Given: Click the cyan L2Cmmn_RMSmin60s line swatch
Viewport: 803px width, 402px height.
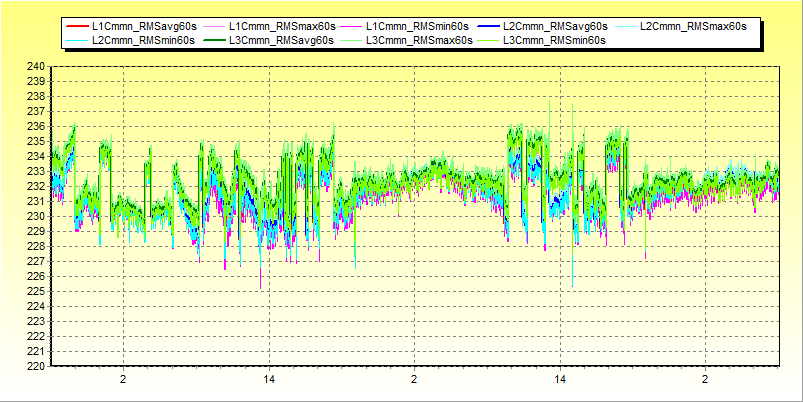Looking at the screenshot, I should point(76,40).
